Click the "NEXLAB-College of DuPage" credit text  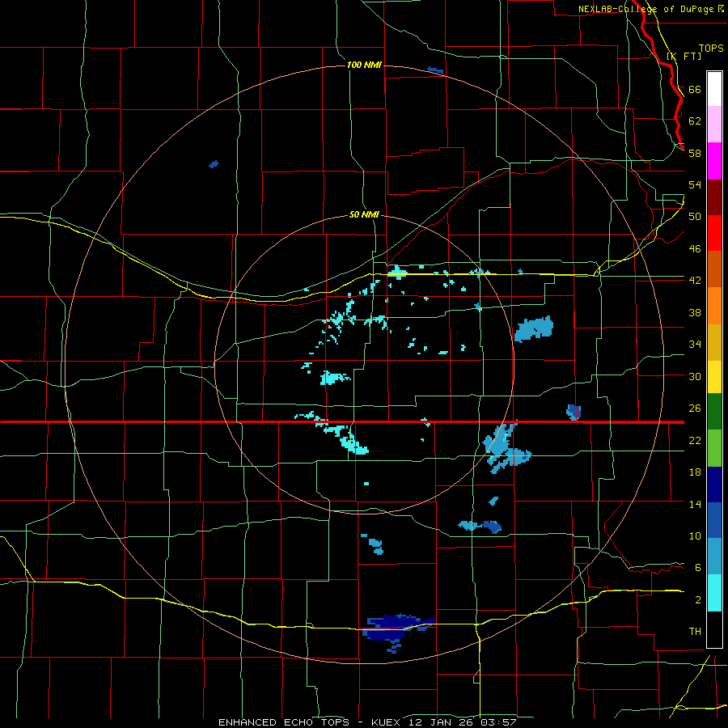(x=646, y=9)
